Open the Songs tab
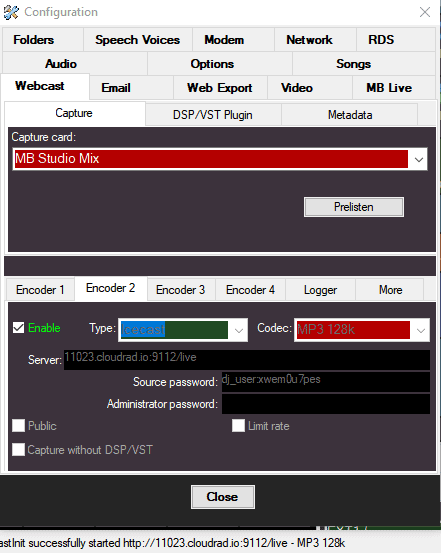 pos(364,64)
